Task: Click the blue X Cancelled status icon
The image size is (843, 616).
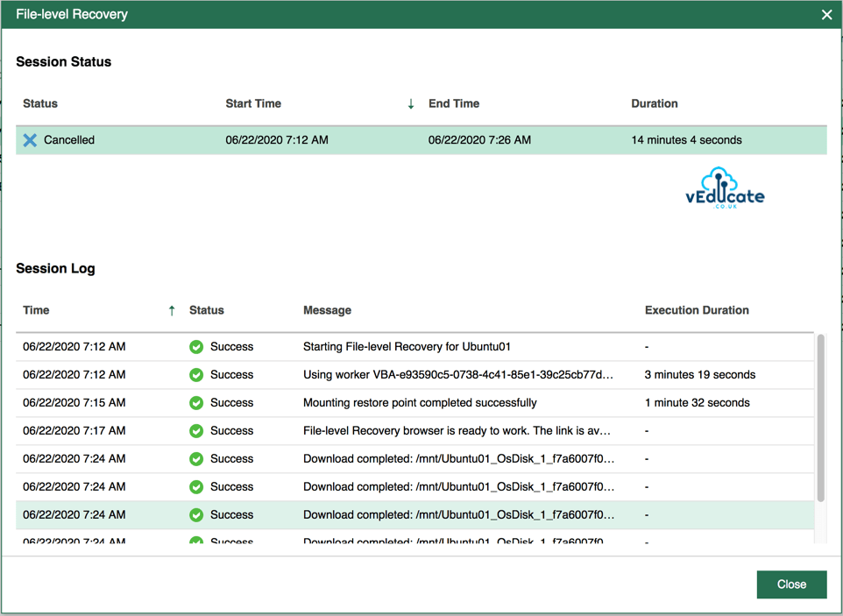Action: coord(28,139)
